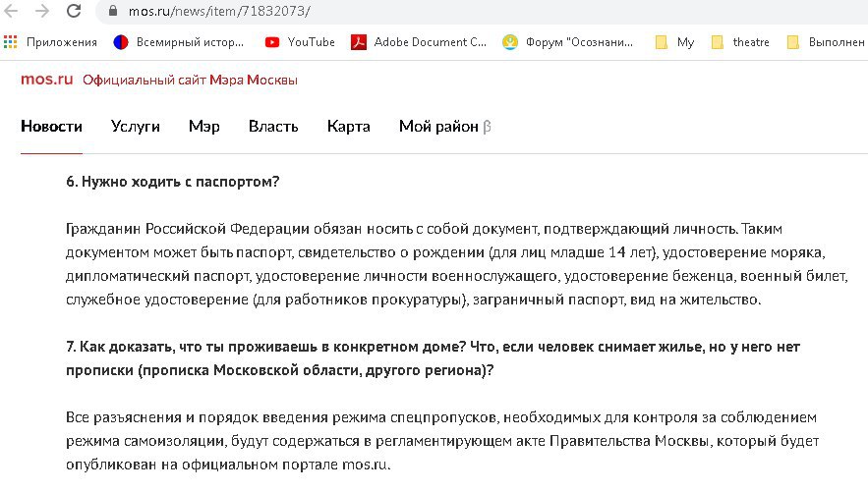Select the Новости navigation tab
Screen dimensions: 868x493
click(x=51, y=127)
